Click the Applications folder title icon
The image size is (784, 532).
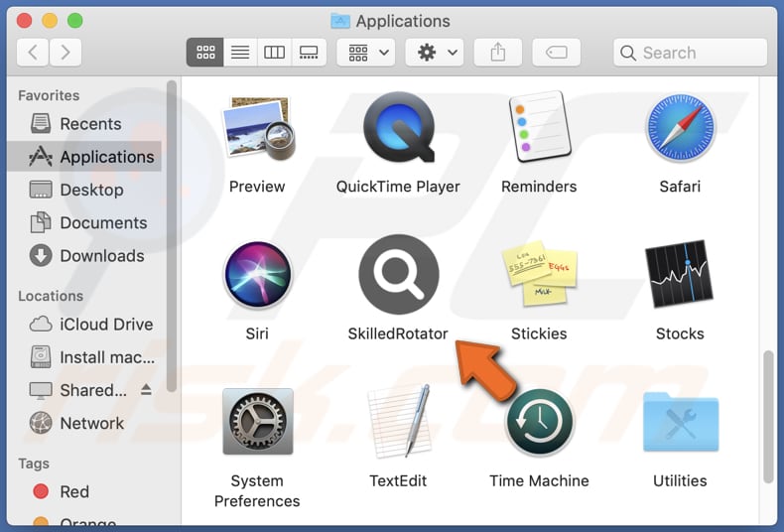click(340, 21)
